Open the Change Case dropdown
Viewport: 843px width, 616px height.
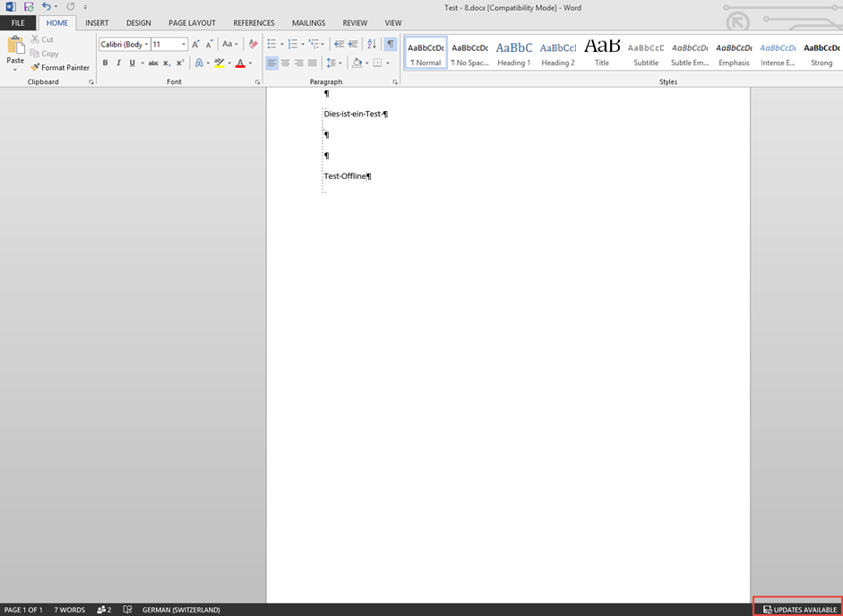(229, 44)
